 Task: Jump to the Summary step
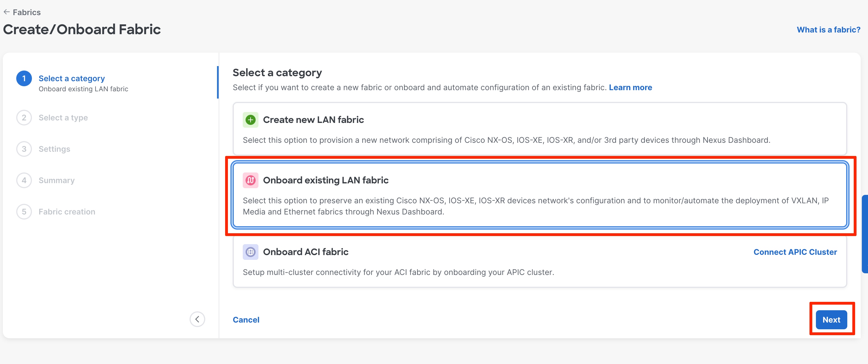tap(56, 180)
